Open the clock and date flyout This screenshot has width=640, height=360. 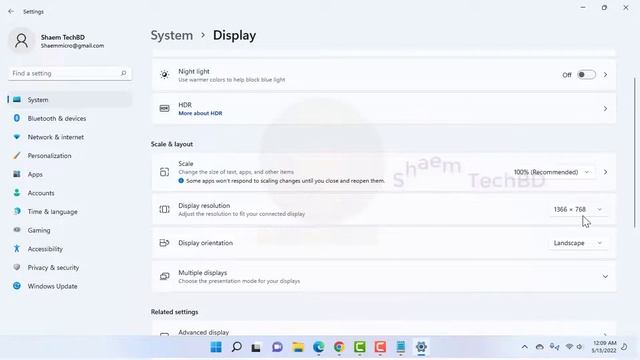pyautogui.click(x=604, y=347)
